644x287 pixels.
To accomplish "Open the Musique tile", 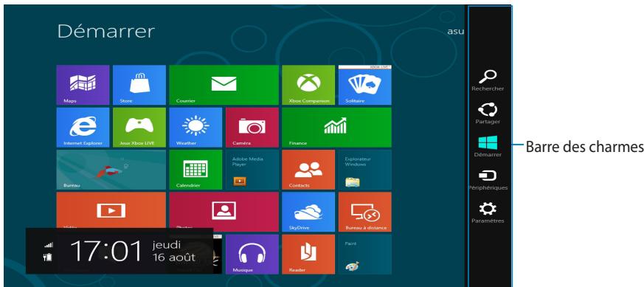I will (252, 254).
